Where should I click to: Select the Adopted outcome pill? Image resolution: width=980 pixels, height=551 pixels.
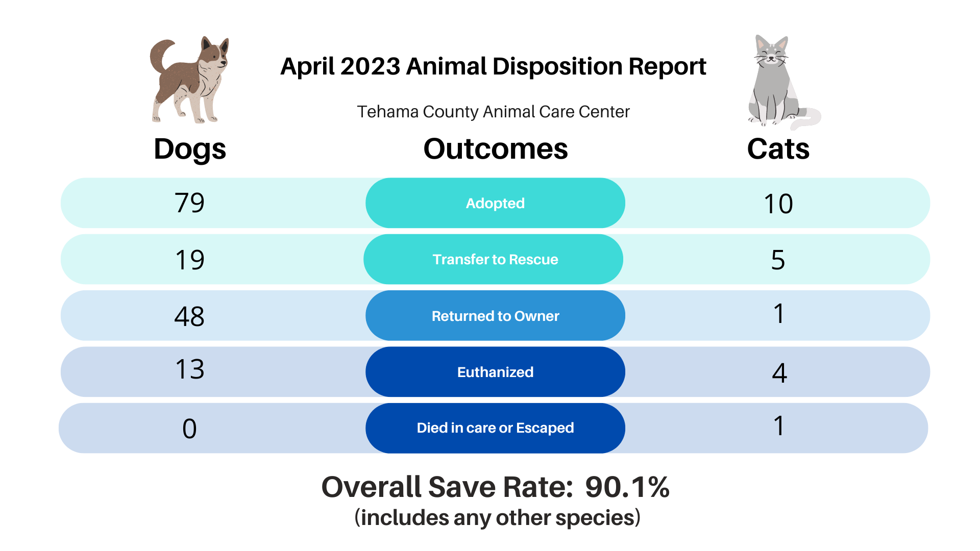point(495,203)
